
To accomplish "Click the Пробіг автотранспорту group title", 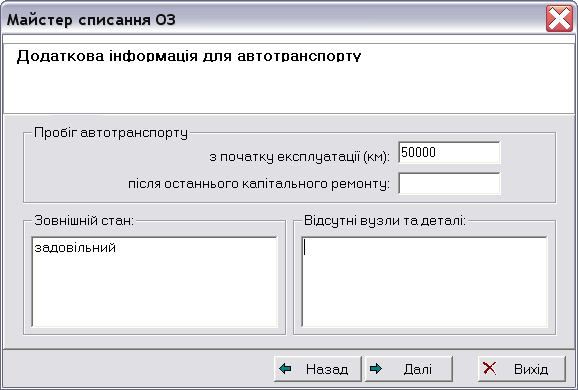I will pyautogui.click(x=111, y=133).
